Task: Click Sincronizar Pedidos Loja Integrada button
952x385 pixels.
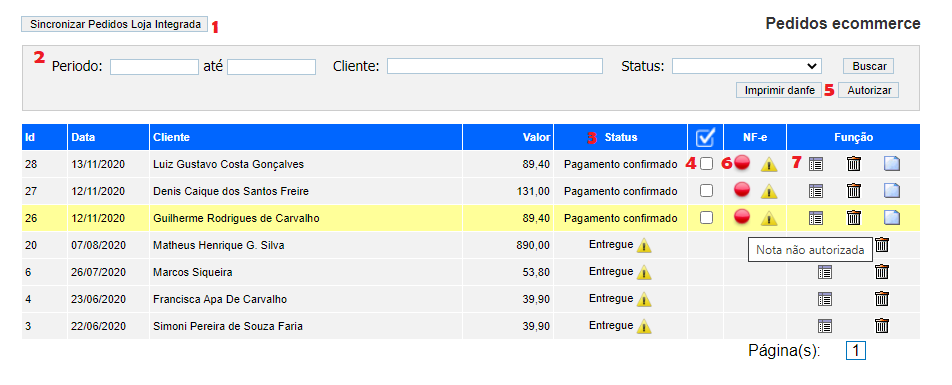Action: [x=115, y=24]
